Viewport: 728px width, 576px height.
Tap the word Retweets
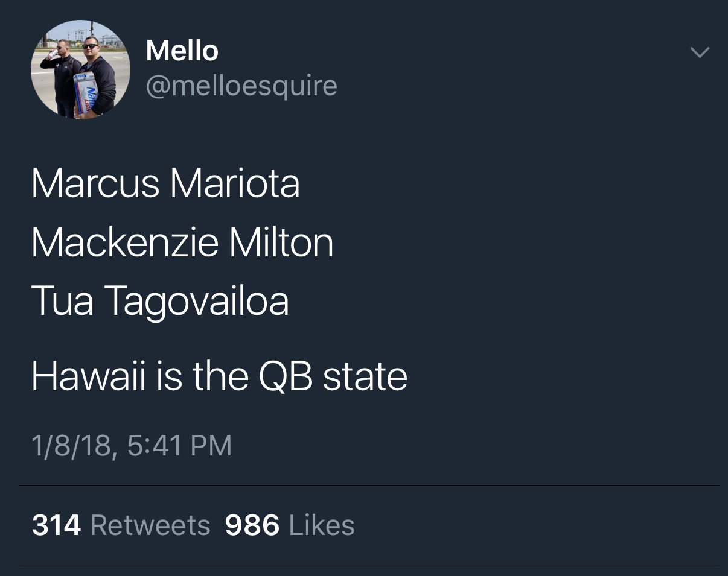tap(150, 525)
